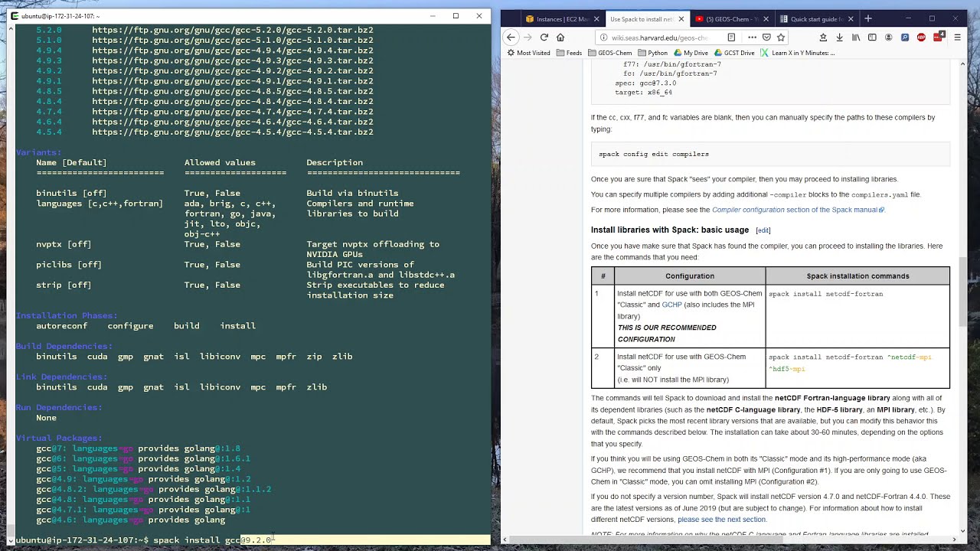Show site information icon in URL bar
The image size is (980, 551).
point(603,37)
